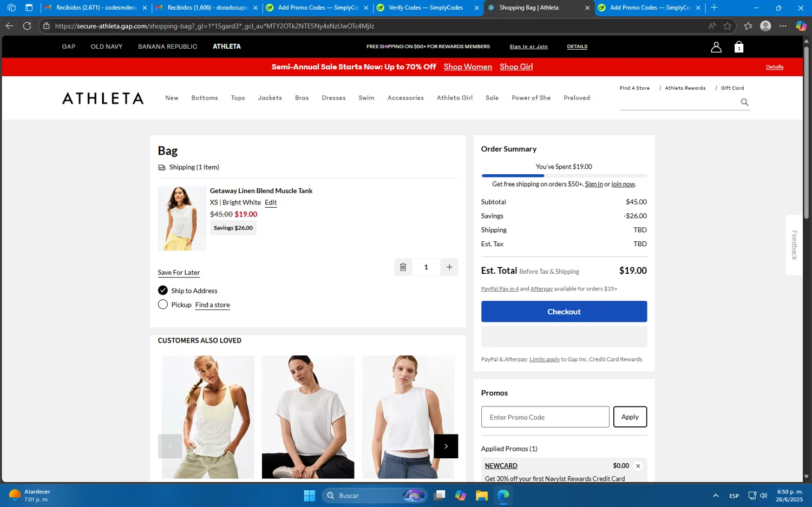Open Task View on the taskbar
This screenshot has height=507, width=812.
[x=439, y=495]
